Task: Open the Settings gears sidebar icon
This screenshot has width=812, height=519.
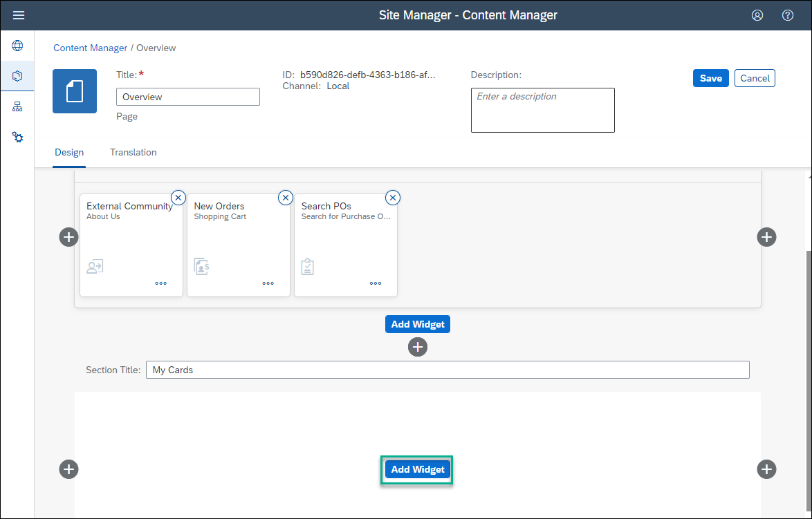Action: coord(17,137)
